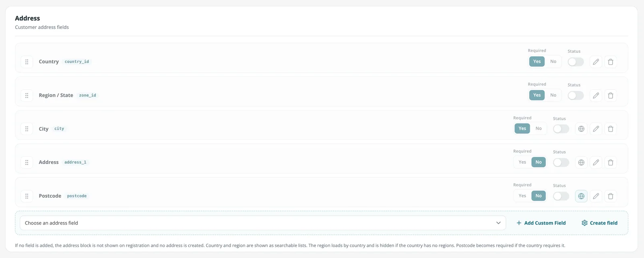Click the postcode field code tag
The width and height of the screenshot is (644, 258).
pos(77,196)
